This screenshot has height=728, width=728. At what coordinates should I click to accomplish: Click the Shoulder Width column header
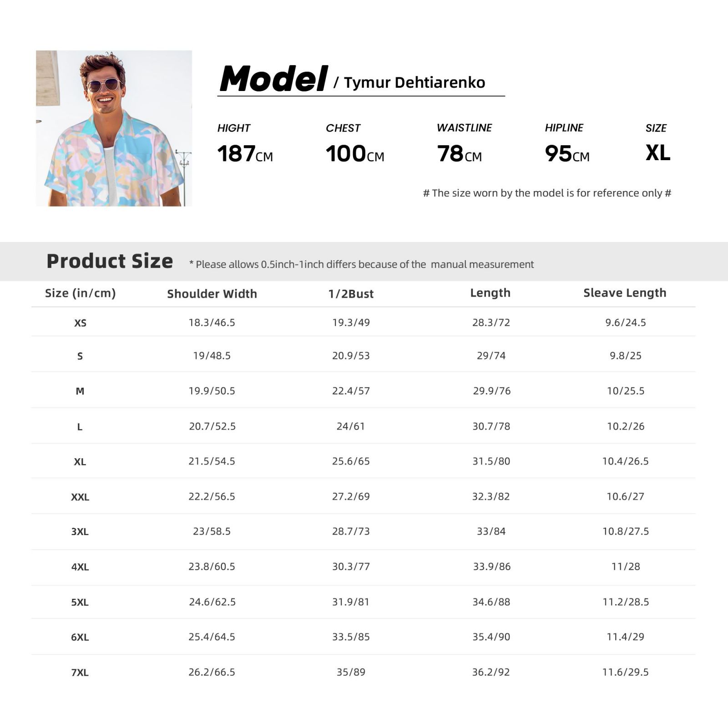click(212, 294)
